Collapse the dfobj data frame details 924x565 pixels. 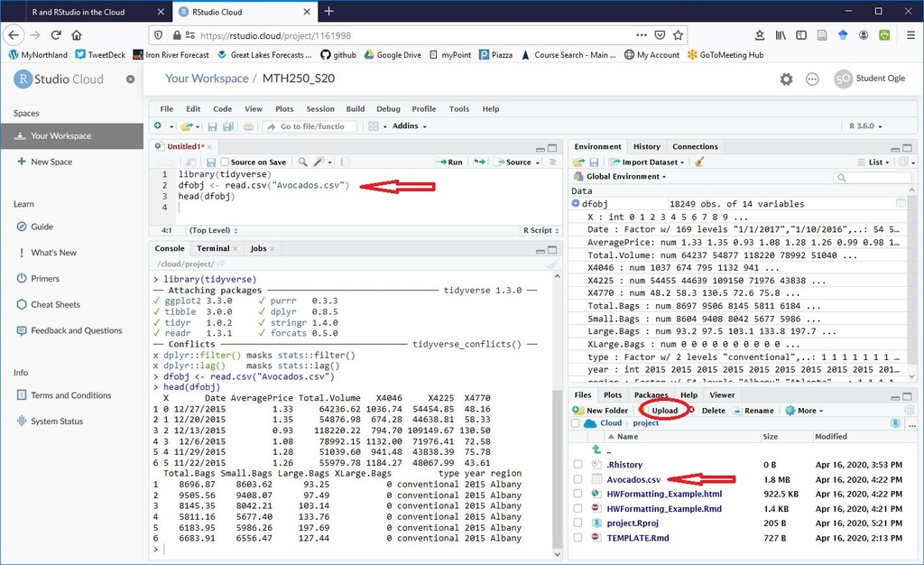click(576, 203)
